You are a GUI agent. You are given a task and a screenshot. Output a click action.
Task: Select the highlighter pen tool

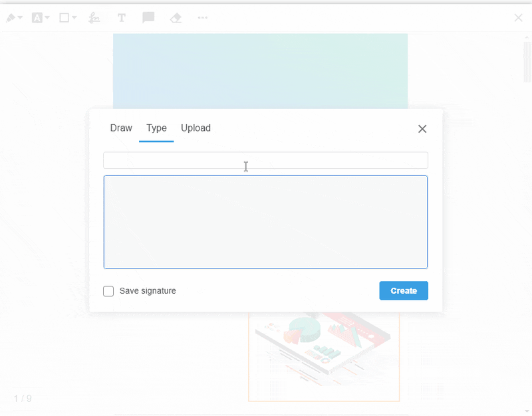pyautogui.click(x=11, y=18)
